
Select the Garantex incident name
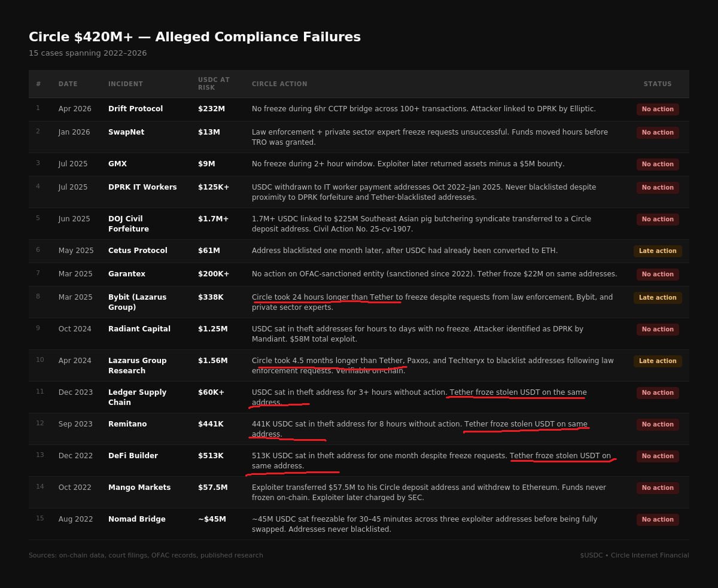point(126,274)
